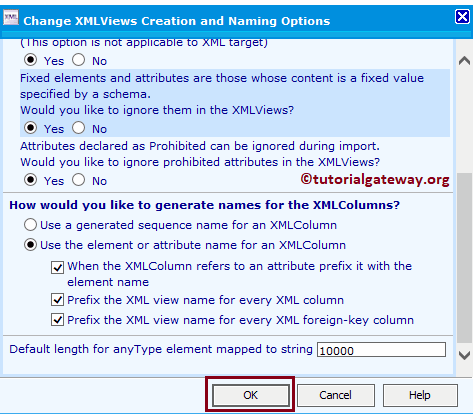The width and height of the screenshot is (473, 414).
Task: Select No to ignore prohibited attributes
Action: pyautogui.click(x=79, y=180)
